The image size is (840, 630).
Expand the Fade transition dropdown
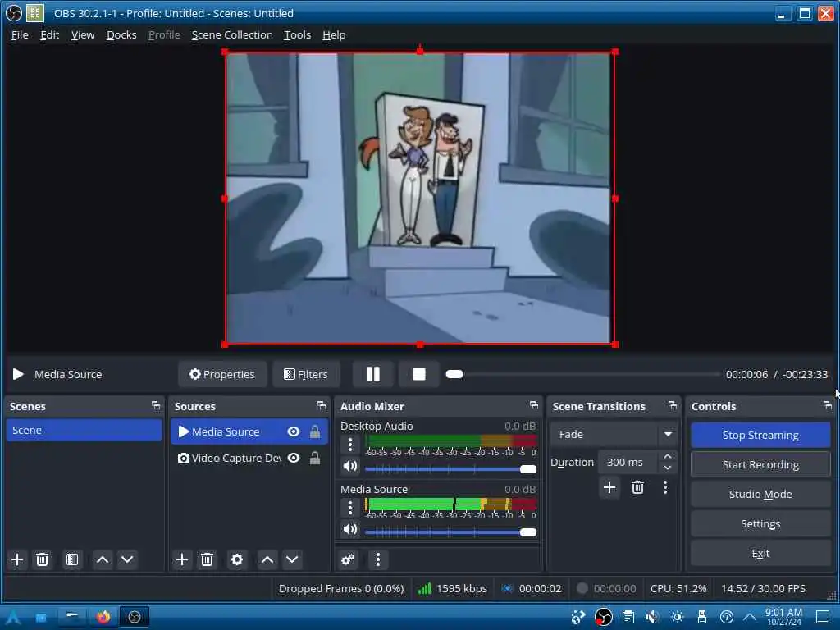668,434
